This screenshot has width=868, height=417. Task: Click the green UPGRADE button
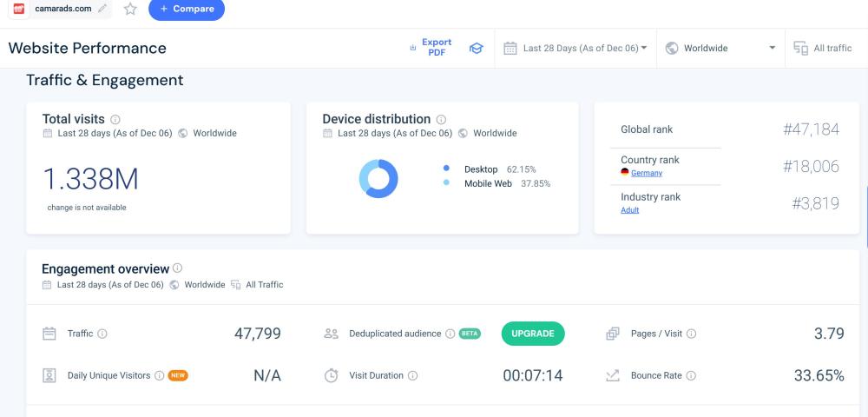[x=533, y=334]
